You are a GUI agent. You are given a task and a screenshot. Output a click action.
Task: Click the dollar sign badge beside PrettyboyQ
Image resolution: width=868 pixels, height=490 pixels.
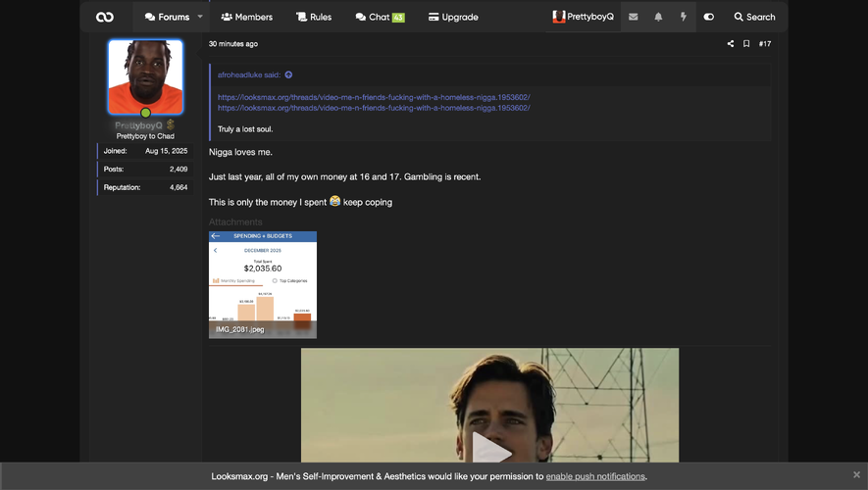171,125
